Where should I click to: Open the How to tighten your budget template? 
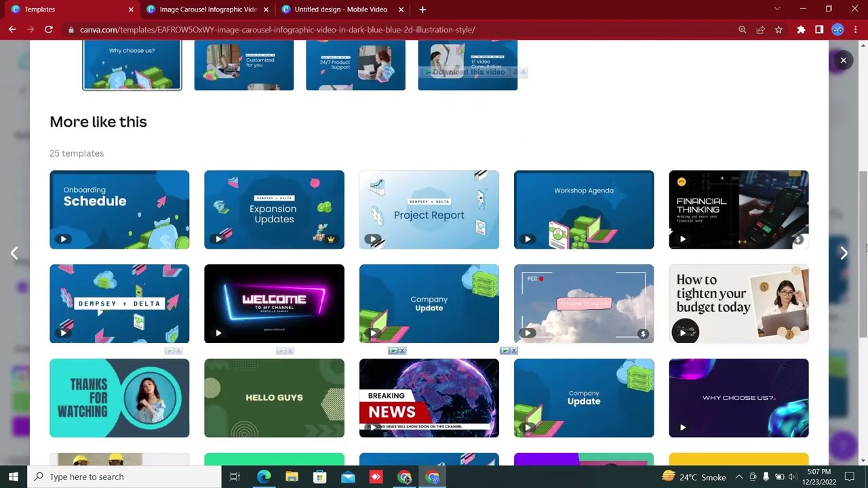738,304
